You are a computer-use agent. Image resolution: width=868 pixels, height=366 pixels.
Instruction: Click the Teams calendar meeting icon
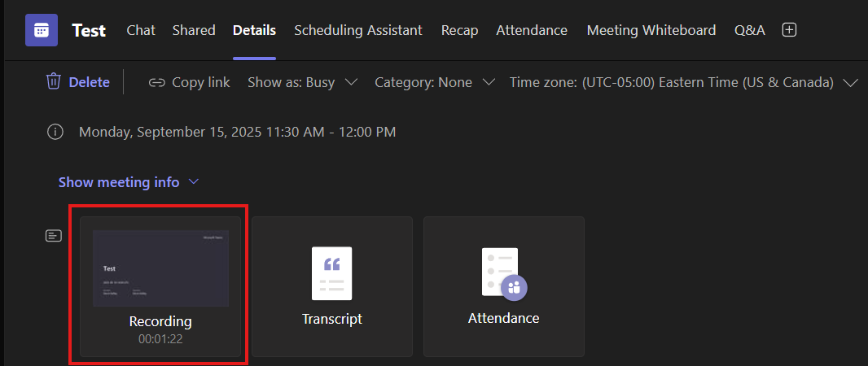pyautogui.click(x=41, y=30)
